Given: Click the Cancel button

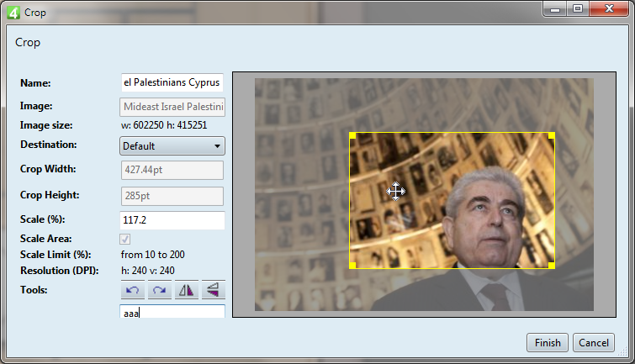Looking at the screenshot, I should [x=594, y=342].
